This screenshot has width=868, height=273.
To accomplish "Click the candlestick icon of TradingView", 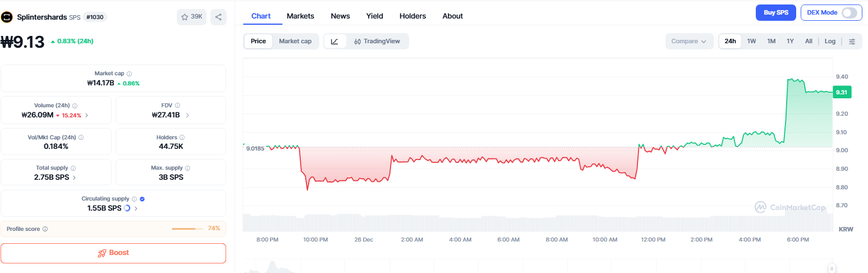I will point(357,41).
